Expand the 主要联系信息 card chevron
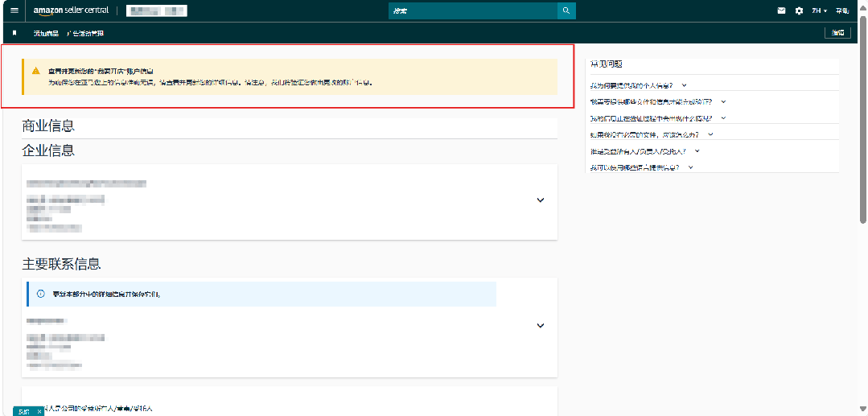The width and height of the screenshot is (868, 416). pyautogui.click(x=541, y=325)
